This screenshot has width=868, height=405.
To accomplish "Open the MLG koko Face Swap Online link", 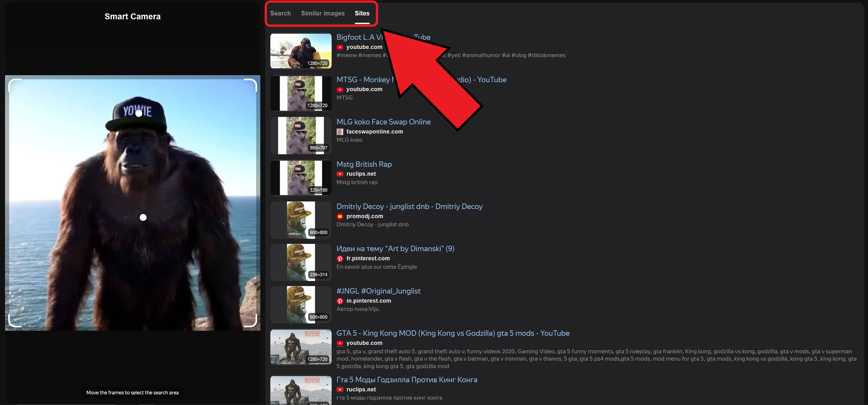I will click(x=384, y=122).
